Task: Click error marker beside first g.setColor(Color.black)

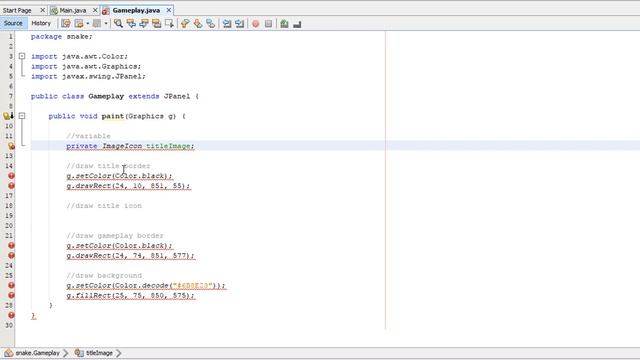Action: point(11,176)
